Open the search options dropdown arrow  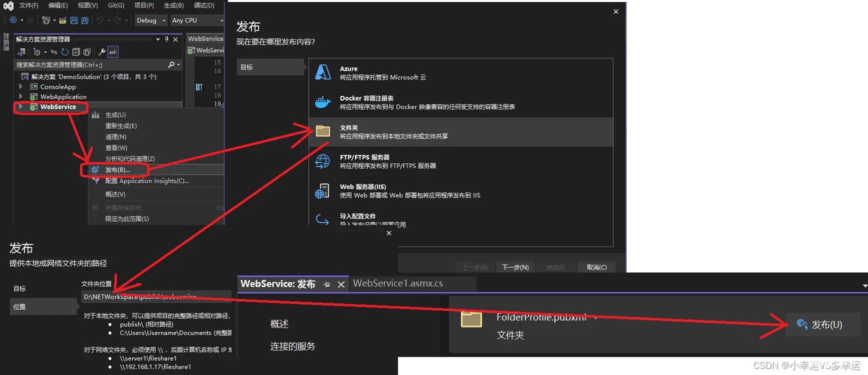coord(178,64)
